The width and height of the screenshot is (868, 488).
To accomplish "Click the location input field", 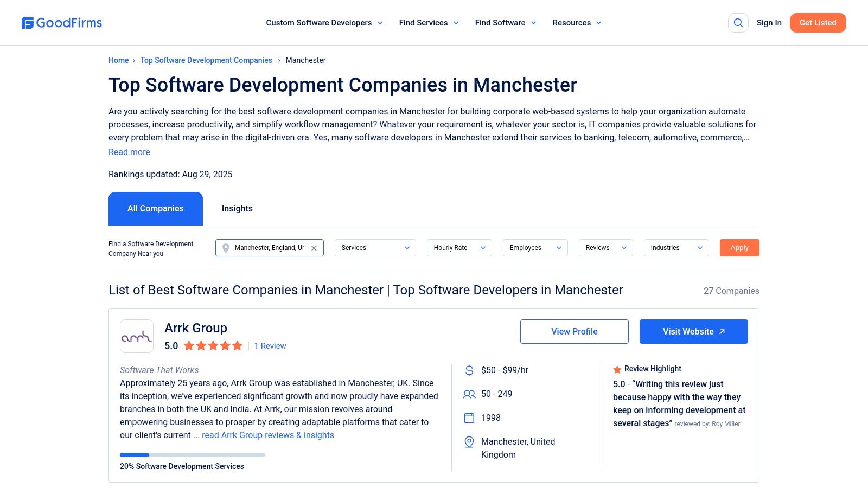I will tap(270, 248).
